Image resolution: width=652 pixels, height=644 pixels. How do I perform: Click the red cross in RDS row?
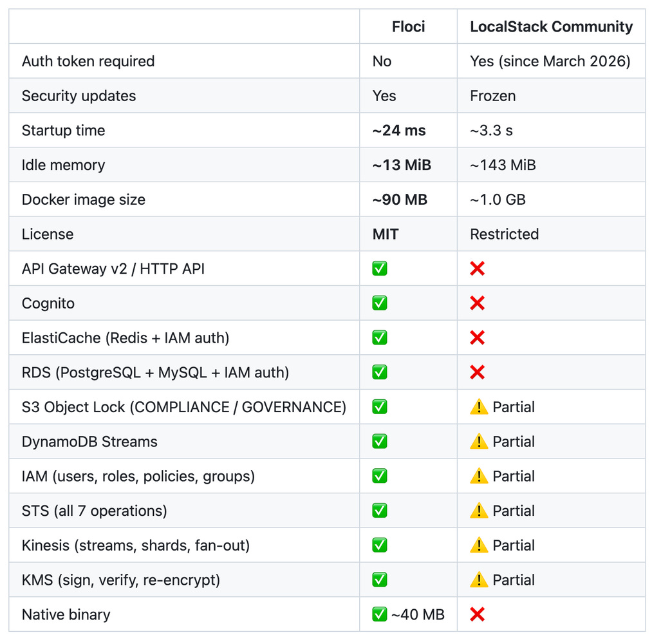pos(478,372)
